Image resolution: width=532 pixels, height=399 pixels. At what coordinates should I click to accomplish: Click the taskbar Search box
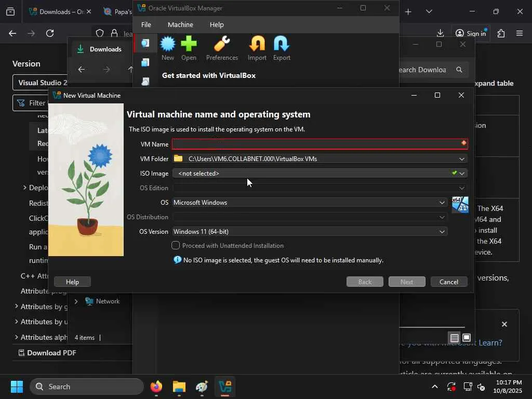[x=87, y=387]
